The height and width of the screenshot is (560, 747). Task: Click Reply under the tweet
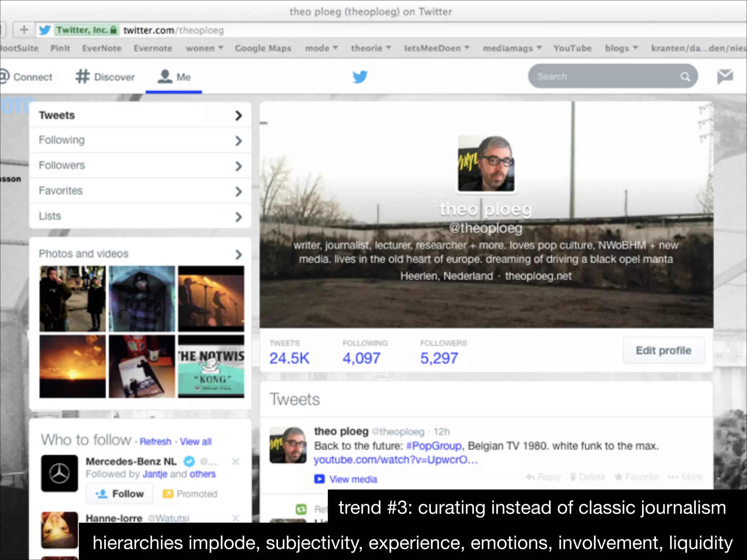tap(543, 477)
